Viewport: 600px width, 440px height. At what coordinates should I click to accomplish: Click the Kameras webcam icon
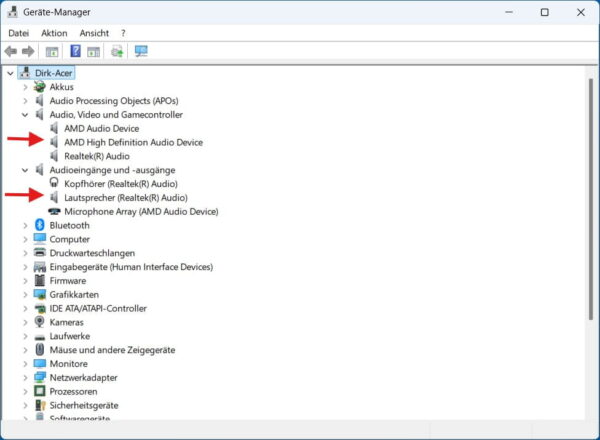pyautogui.click(x=39, y=322)
